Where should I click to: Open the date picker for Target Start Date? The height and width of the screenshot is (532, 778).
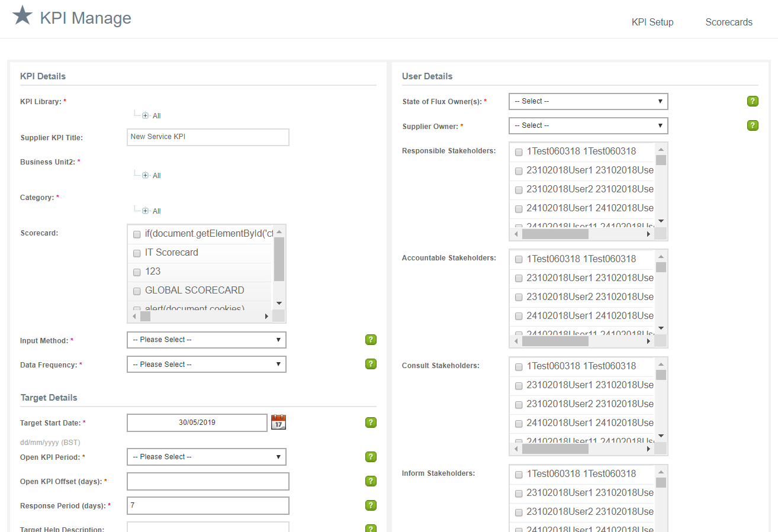pyautogui.click(x=278, y=422)
